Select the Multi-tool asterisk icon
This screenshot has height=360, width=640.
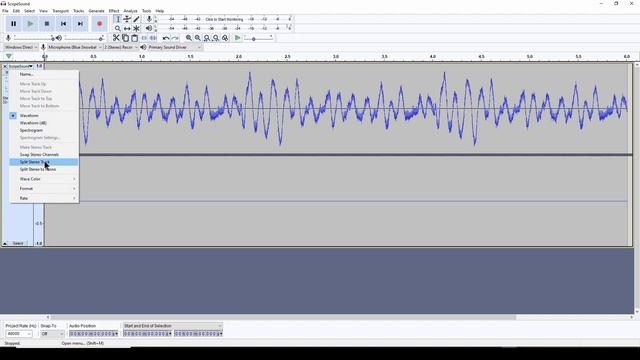click(x=136, y=29)
